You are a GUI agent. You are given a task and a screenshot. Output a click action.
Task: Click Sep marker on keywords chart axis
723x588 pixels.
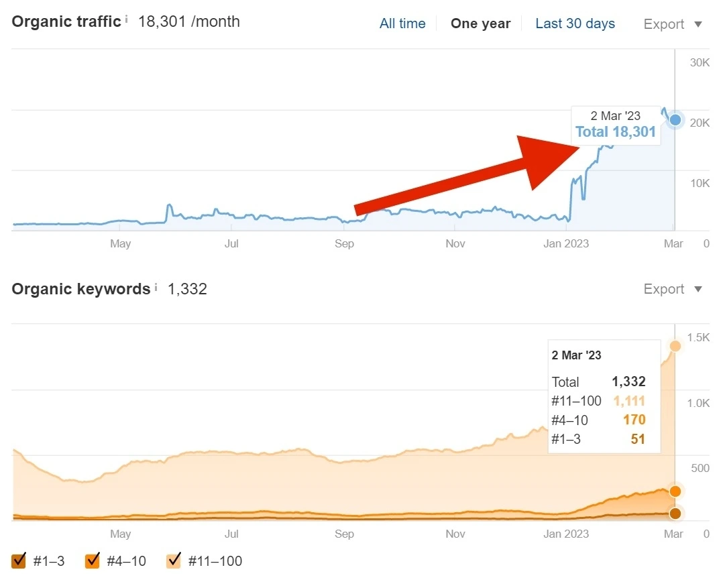coord(344,534)
